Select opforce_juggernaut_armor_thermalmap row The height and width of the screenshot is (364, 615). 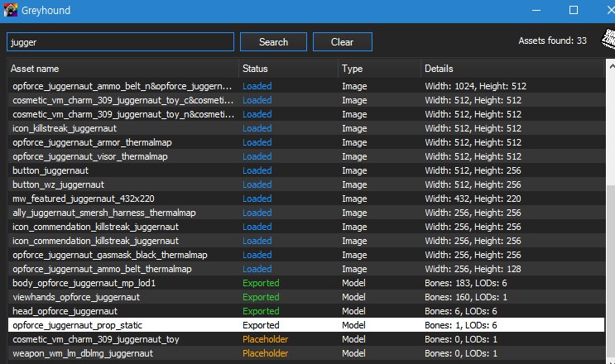coord(306,142)
